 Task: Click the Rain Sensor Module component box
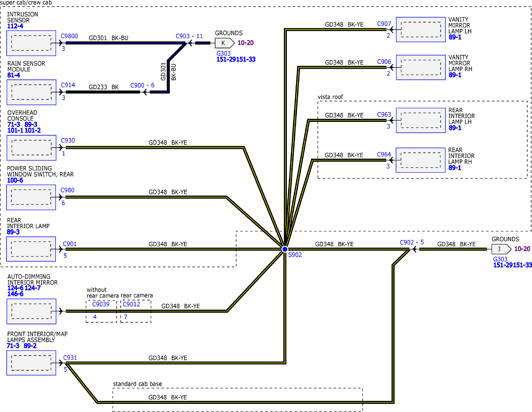click(x=31, y=92)
